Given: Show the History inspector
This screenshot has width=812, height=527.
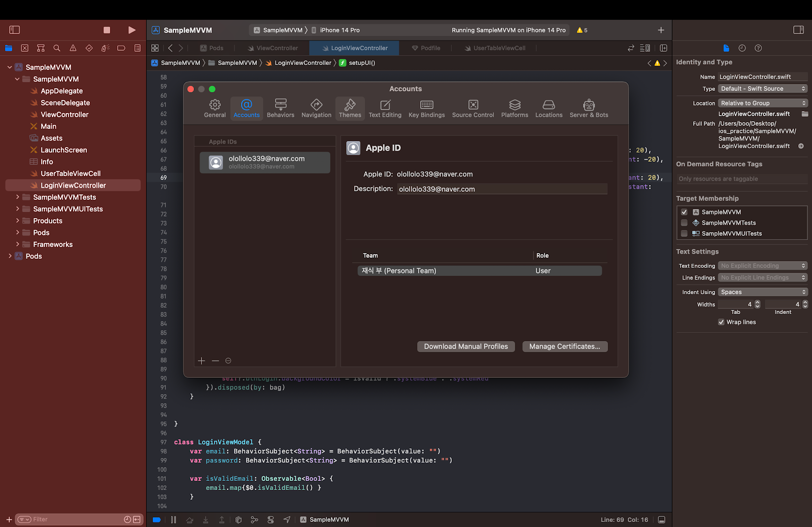Looking at the screenshot, I should 742,48.
